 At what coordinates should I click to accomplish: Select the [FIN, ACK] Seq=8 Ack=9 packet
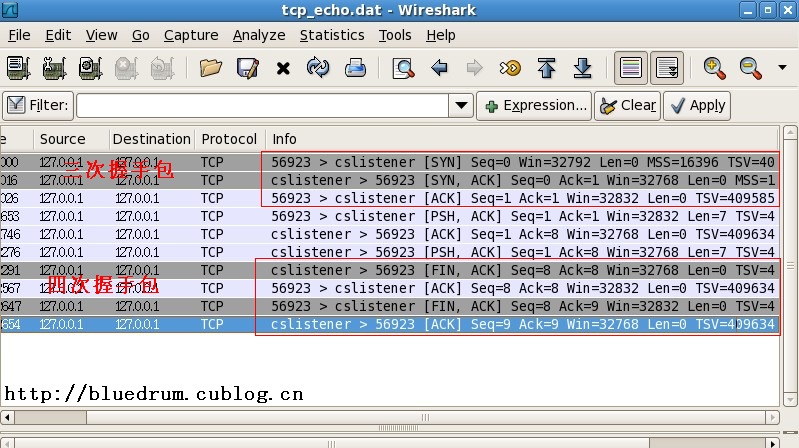pos(390,306)
